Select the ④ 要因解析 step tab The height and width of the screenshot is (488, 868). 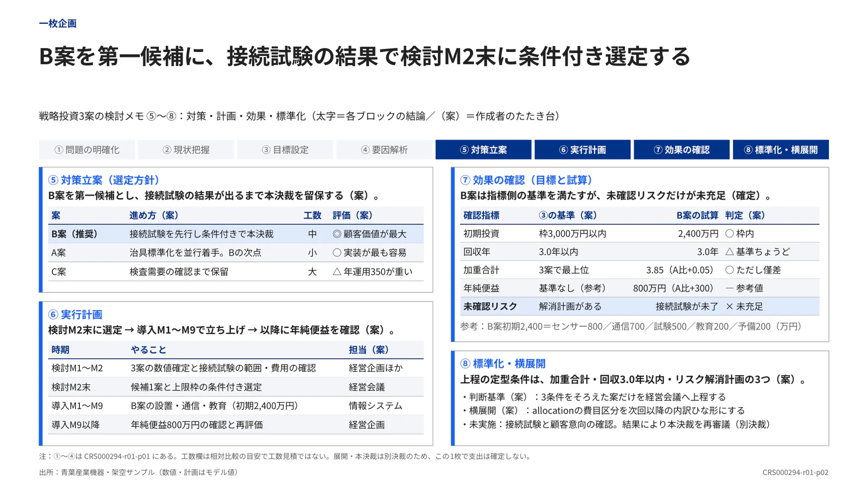(x=384, y=150)
